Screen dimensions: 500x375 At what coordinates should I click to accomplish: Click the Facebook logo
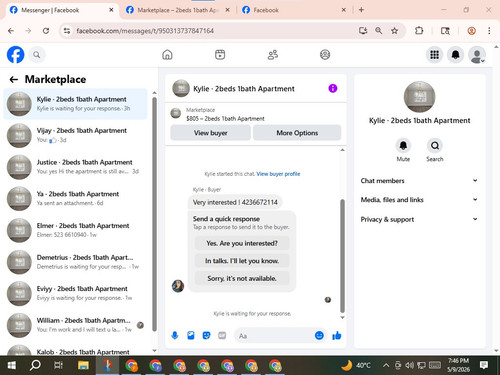[16, 55]
